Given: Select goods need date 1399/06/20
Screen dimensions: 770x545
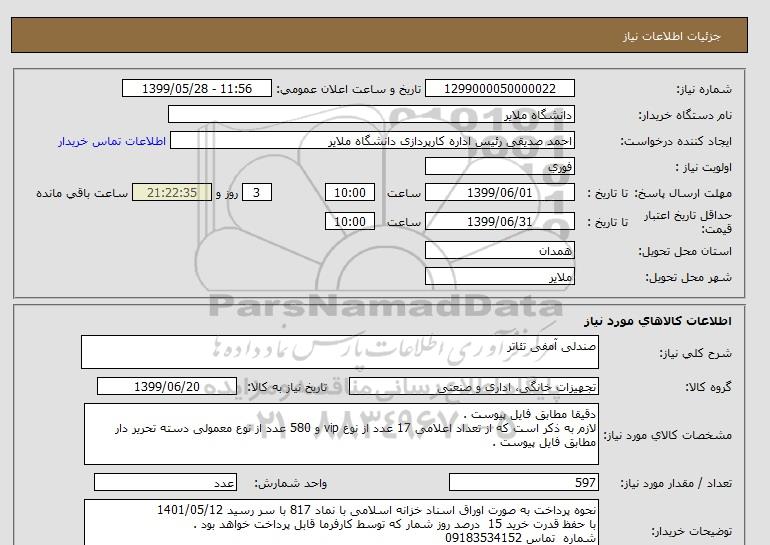Looking at the screenshot, I should [167, 387].
